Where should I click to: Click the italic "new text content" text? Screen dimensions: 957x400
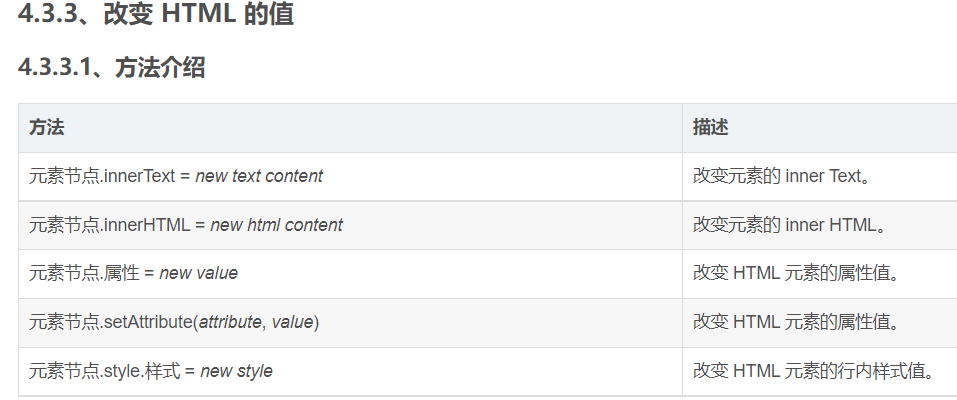(259, 176)
